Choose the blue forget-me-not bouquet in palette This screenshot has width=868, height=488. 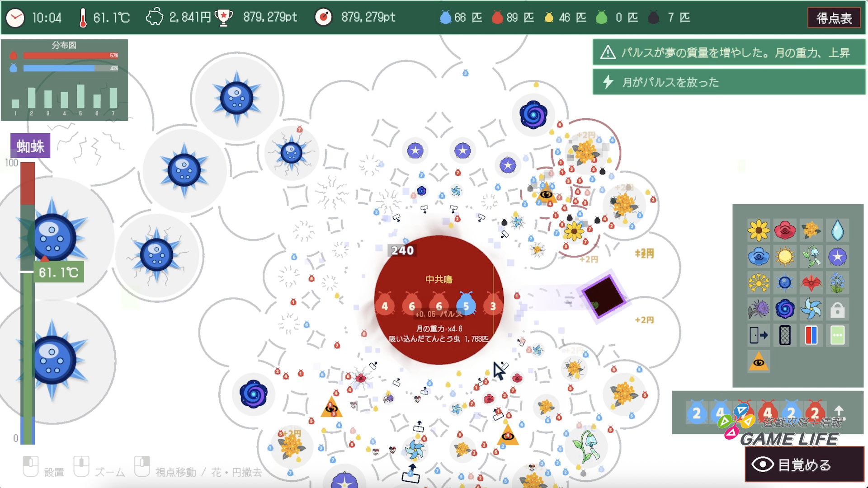click(x=837, y=283)
